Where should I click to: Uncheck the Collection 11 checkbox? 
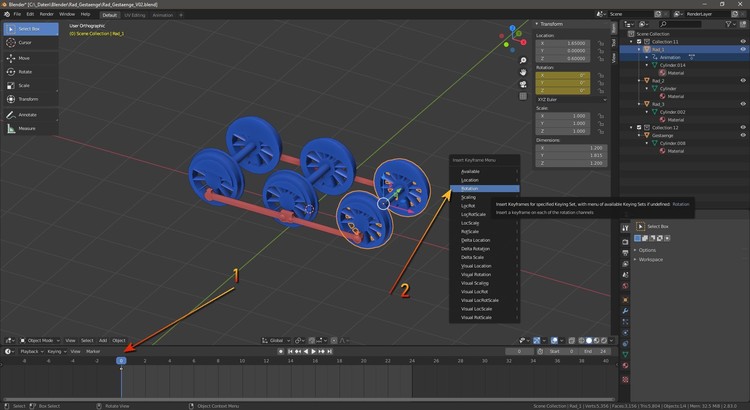[x=638, y=41]
